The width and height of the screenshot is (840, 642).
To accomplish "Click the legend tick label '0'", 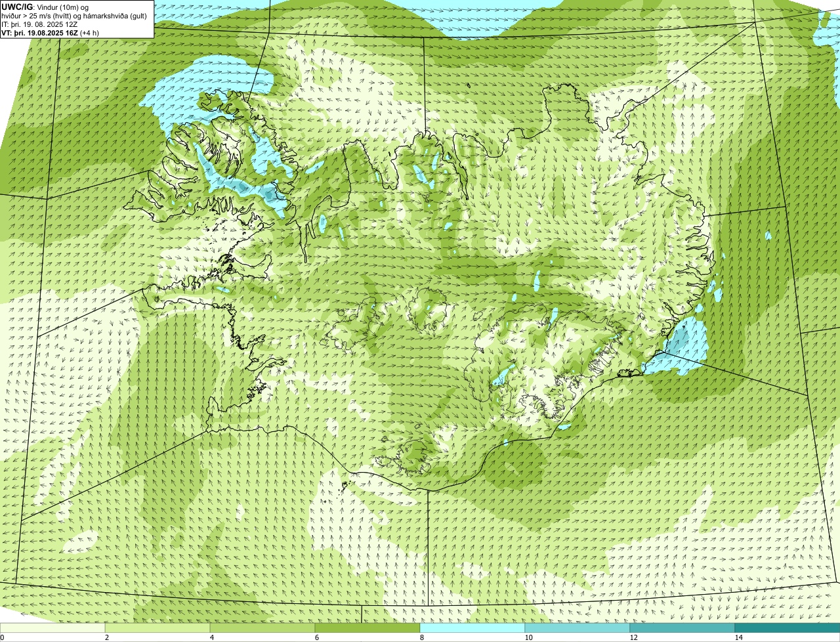I will pyautogui.click(x=2, y=637).
